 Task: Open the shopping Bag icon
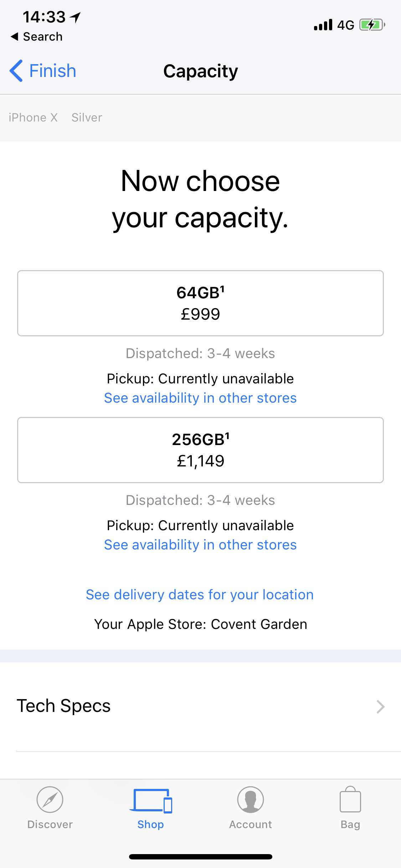click(x=350, y=799)
